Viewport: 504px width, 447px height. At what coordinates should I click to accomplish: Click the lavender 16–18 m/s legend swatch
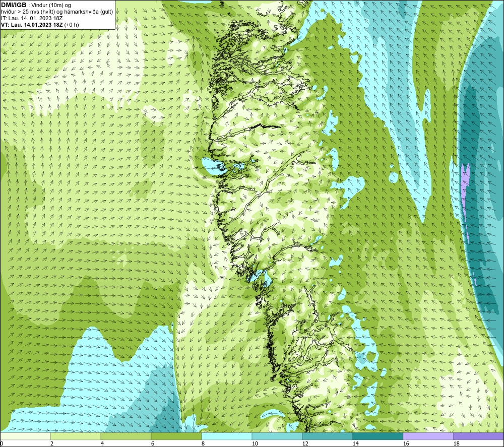click(x=428, y=436)
